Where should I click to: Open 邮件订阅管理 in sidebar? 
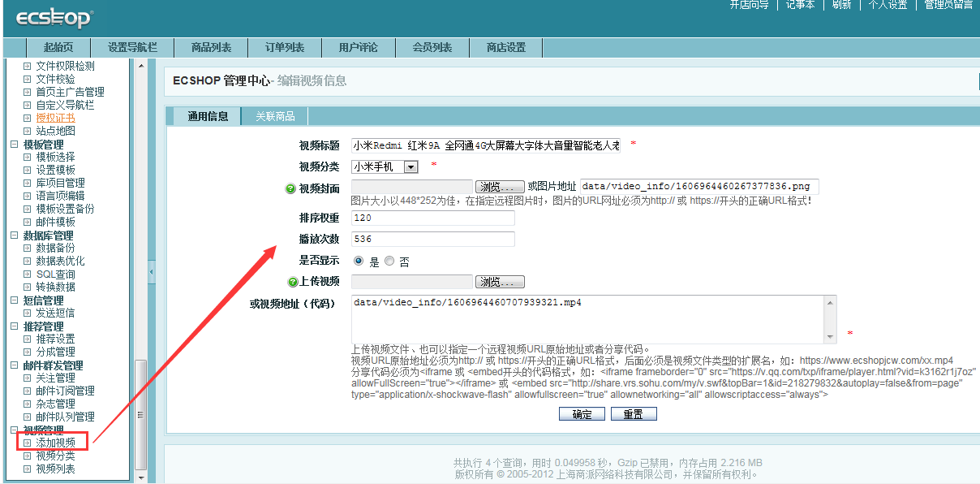click(x=66, y=391)
